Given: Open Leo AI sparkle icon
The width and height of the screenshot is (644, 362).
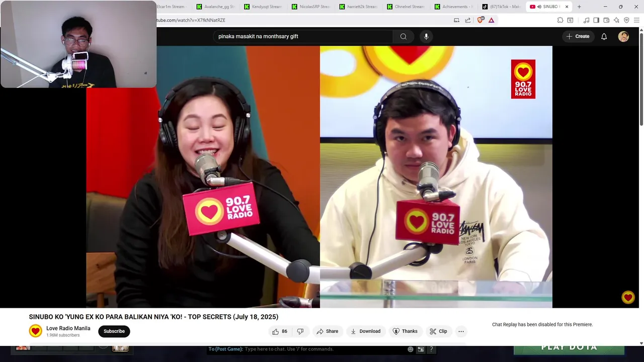Looking at the screenshot, I should click(616, 20).
